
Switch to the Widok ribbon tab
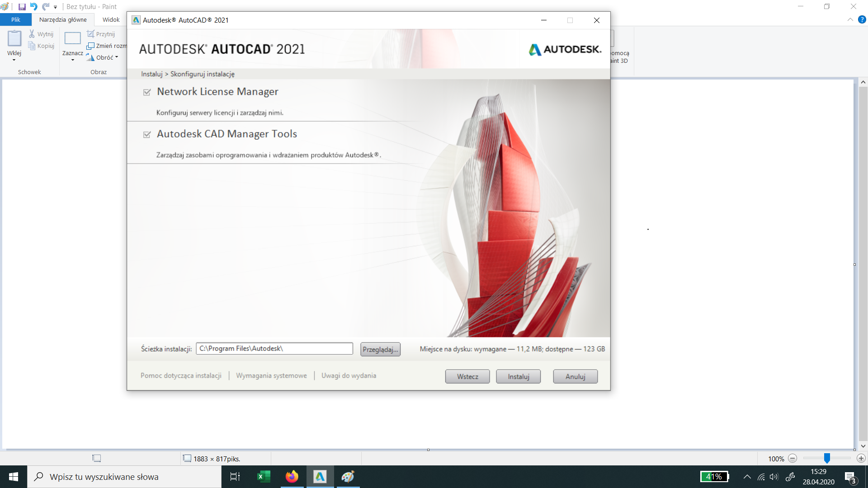coord(111,19)
